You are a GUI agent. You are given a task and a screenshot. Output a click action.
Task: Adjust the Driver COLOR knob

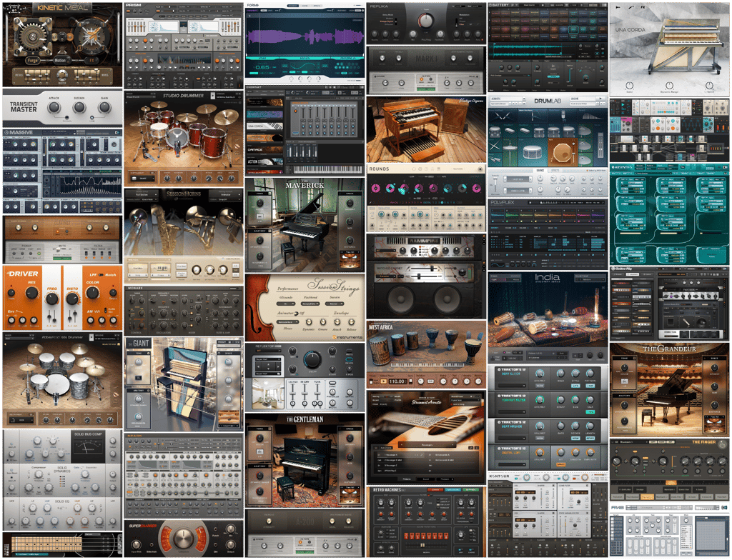tap(92, 293)
